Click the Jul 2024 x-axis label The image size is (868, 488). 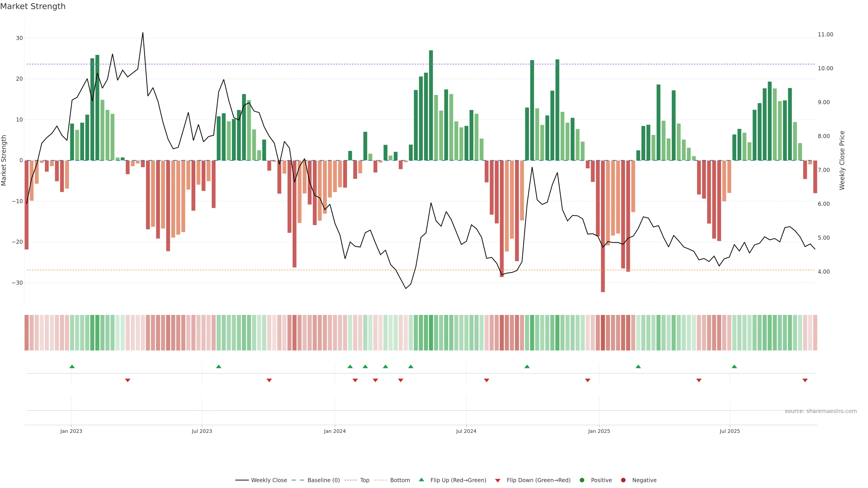coord(466,431)
